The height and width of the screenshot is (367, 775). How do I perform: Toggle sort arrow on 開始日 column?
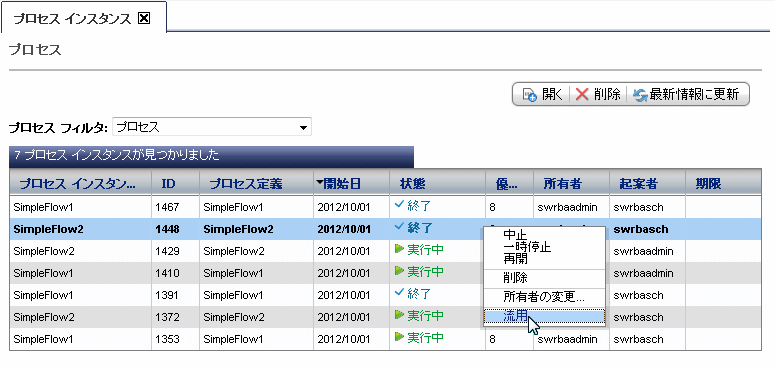pyautogui.click(x=320, y=183)
